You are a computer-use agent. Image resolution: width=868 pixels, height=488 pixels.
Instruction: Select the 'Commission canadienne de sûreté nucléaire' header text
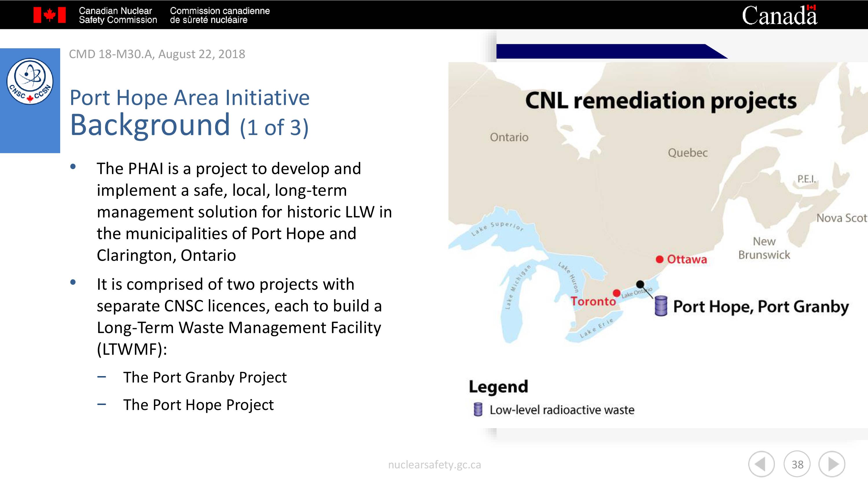coord(220,15)
